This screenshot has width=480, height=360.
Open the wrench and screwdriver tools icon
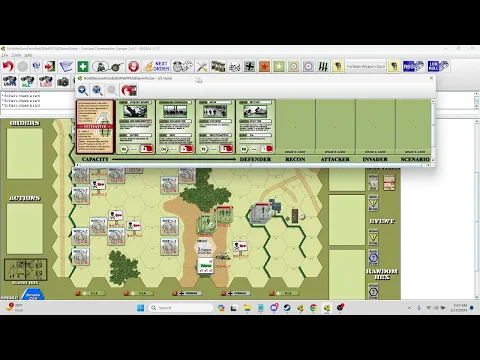click(x=202, y=67)
